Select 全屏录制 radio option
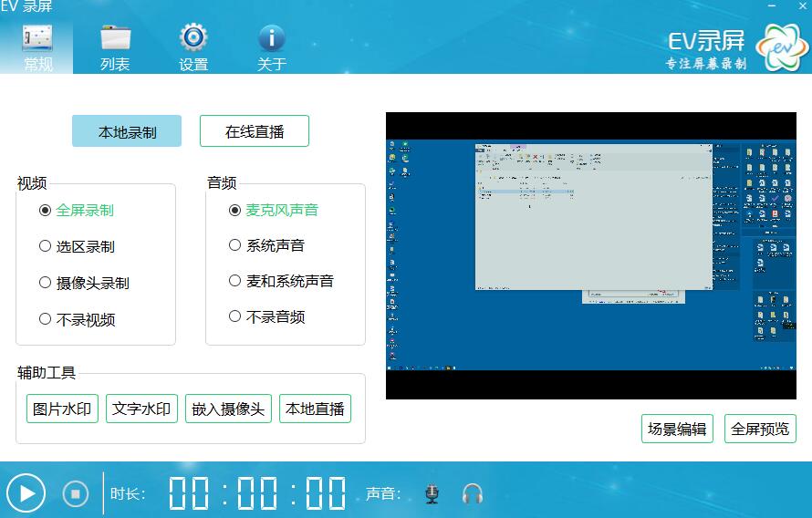 [76, 210]
